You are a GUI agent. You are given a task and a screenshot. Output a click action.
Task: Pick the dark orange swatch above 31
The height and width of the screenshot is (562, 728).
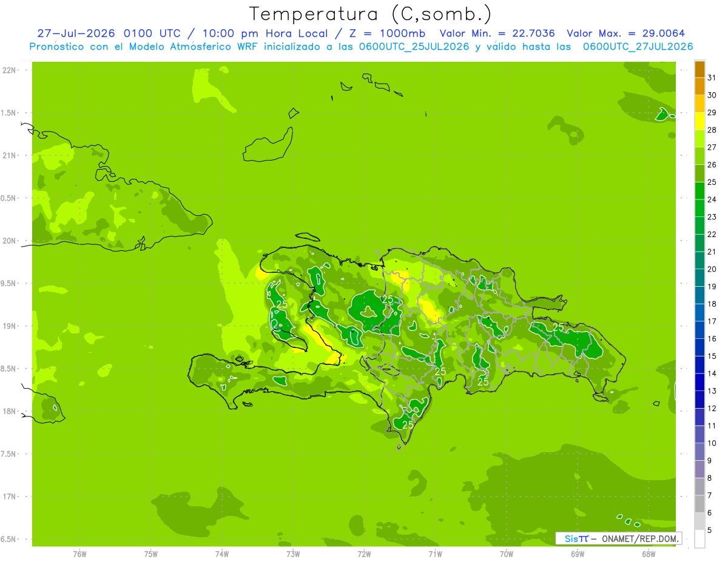[699, 69]
